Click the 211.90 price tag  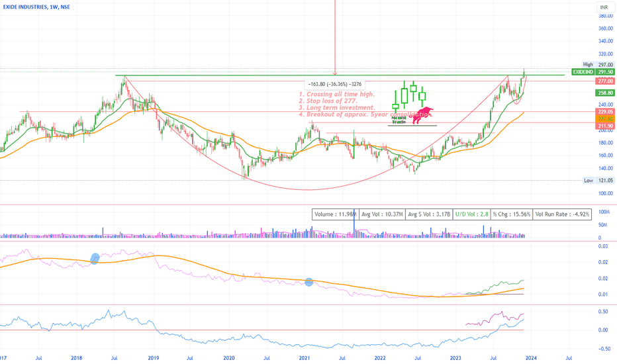point(605,126)
